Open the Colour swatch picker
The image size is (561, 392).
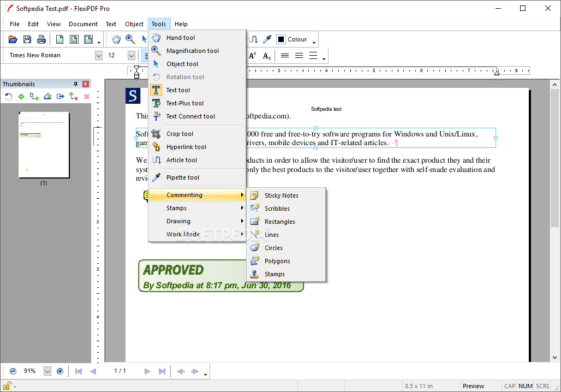pyautogui.click(x=281, y=39)
